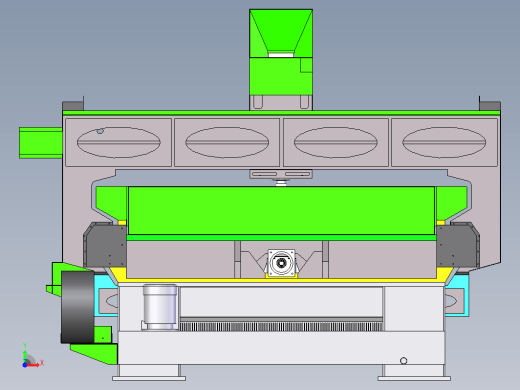The image size is (520, 390).
Task: Click the third oval cover panel from left
Action: [336, 142]
